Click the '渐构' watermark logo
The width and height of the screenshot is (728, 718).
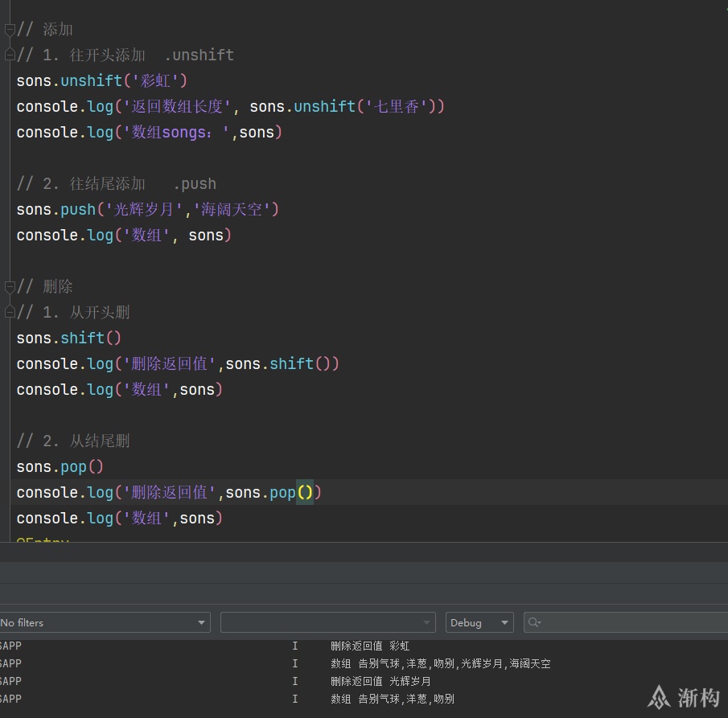point(684,697)
